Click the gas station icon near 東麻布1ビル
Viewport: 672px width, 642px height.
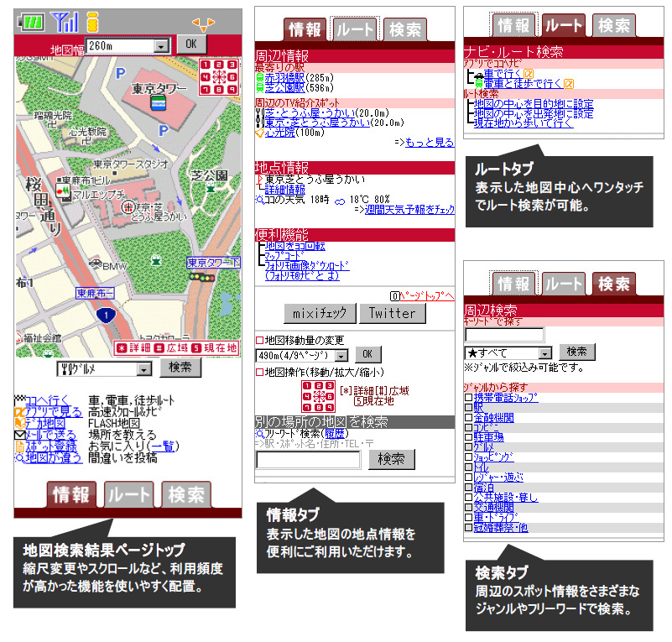point(63,191)
